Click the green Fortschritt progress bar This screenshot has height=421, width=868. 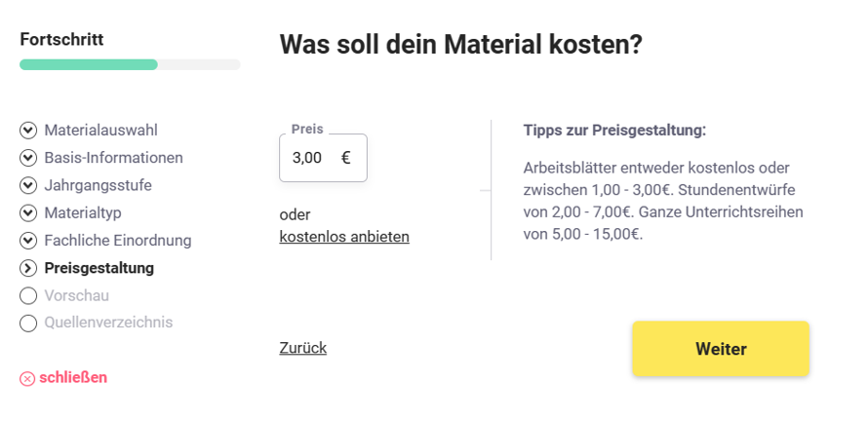click(89, 64)
